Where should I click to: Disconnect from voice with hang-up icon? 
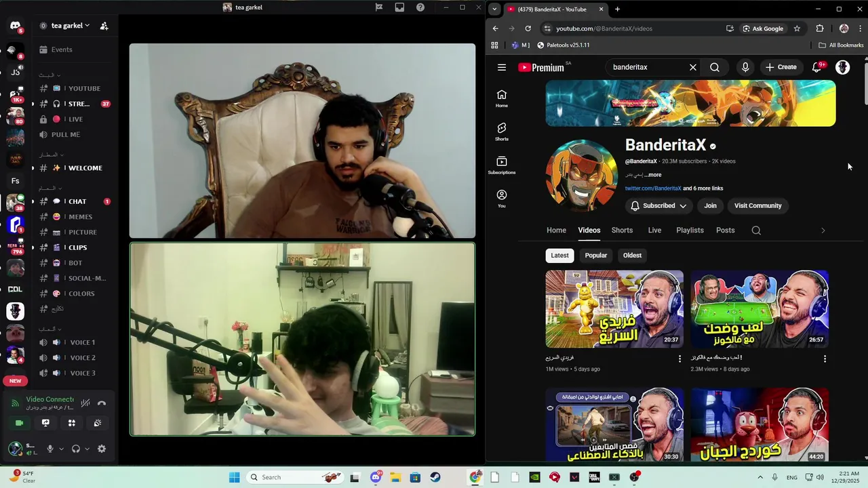102,403
